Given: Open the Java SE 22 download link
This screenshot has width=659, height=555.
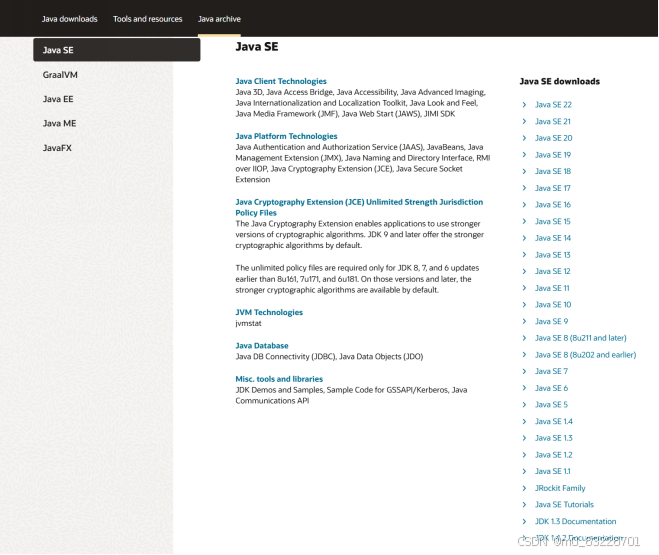Looking at the screenshot, I should click(x=553, y=105).
